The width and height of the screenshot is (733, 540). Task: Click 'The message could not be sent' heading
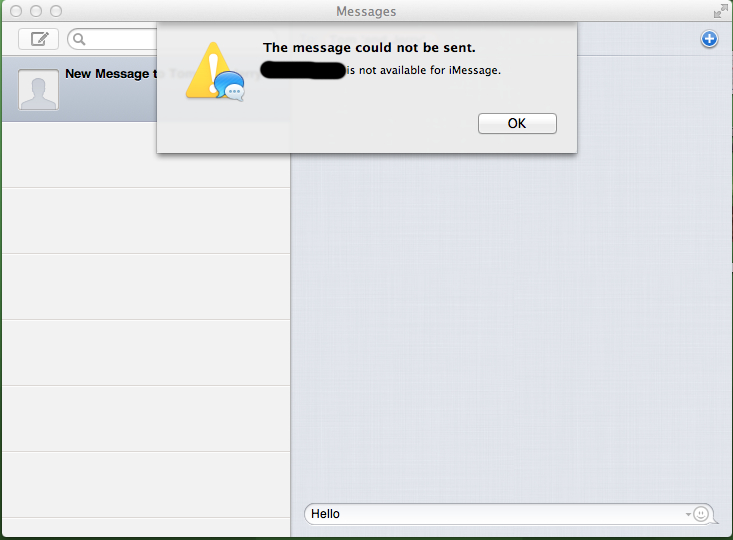(369, 48)
